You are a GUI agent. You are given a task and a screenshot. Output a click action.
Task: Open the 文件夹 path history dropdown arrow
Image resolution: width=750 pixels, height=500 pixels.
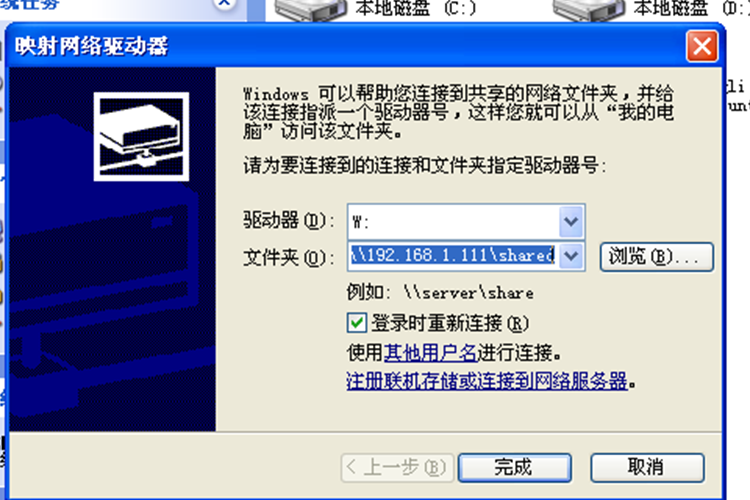[x=571, y=256]
